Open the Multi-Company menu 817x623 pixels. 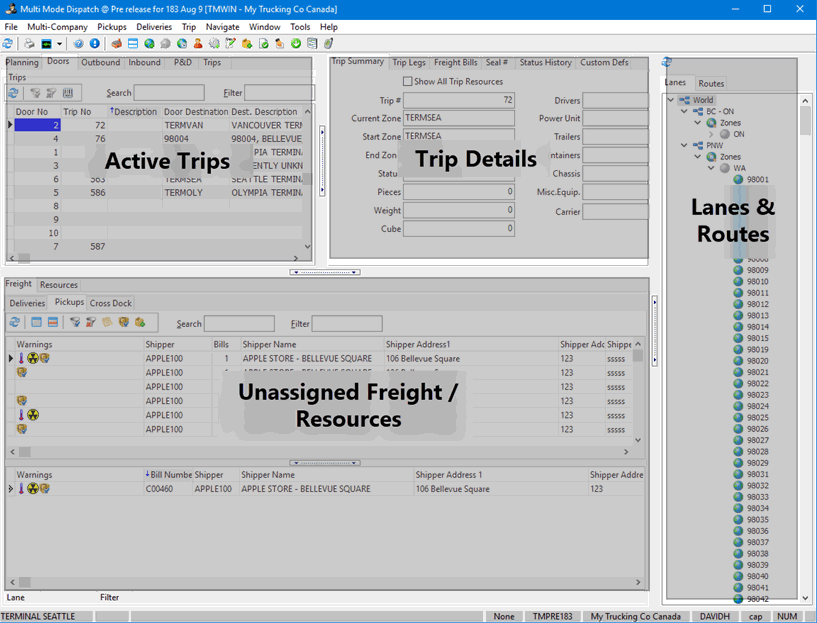pyautogui.click(x=57, y=27)
